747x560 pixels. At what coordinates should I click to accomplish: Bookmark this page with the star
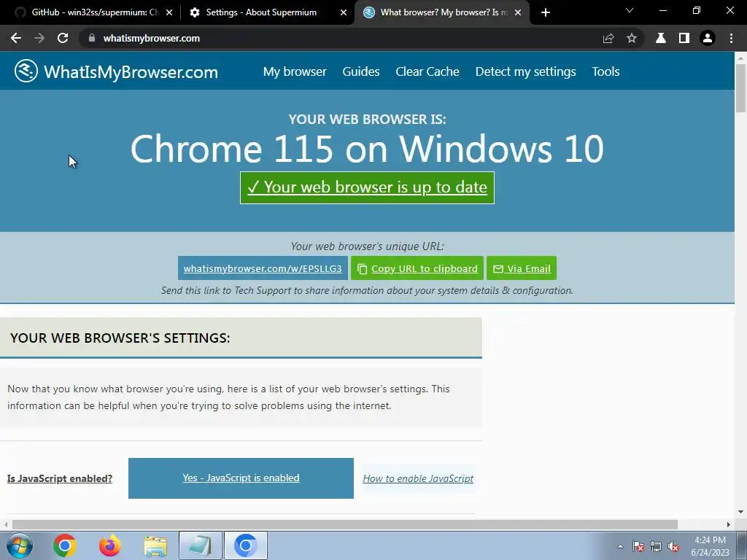[x=632, y=38]
